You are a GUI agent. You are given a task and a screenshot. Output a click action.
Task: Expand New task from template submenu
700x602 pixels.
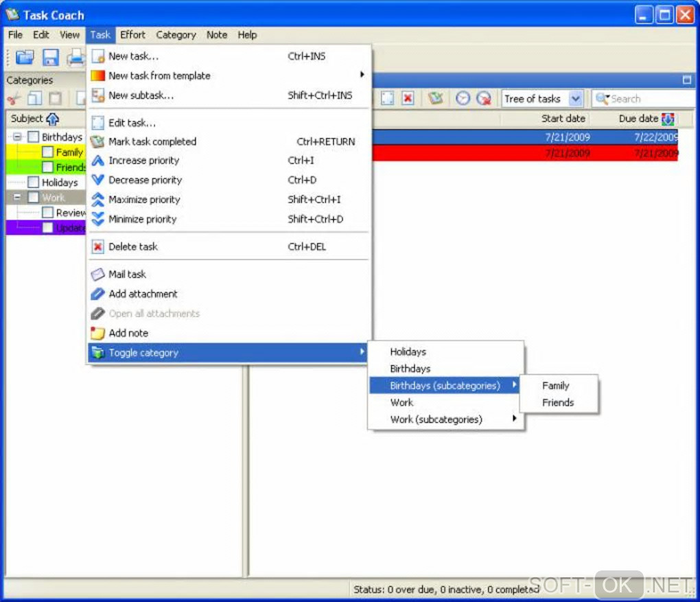tap(229, 76)
